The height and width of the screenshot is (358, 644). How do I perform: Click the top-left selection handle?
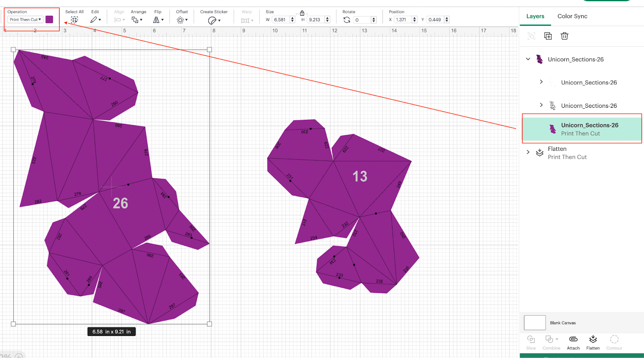pyautogui.click(x=13, y=49)
